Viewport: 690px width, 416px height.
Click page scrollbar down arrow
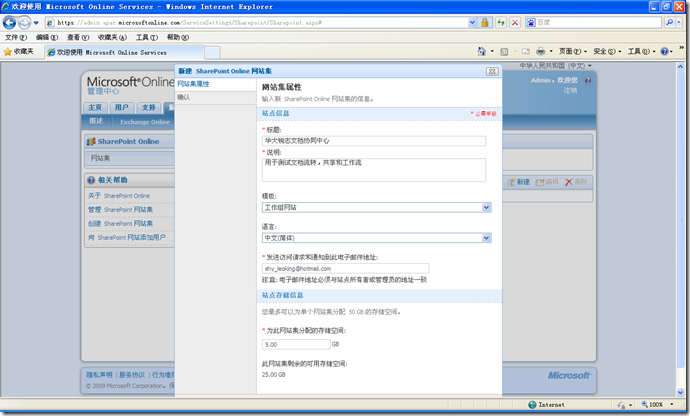pos(680,392)
